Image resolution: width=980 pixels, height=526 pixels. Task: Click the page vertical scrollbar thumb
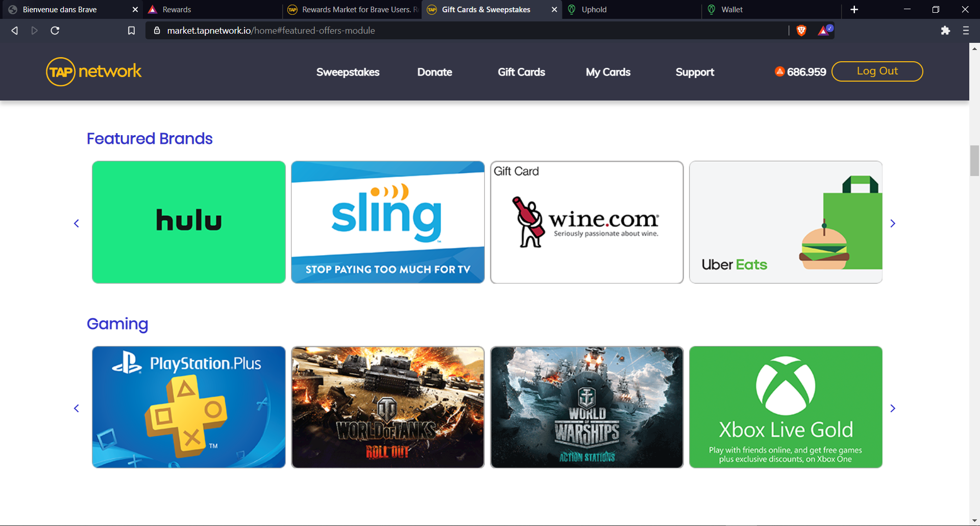pyautogui.click(x=974, y=161)
